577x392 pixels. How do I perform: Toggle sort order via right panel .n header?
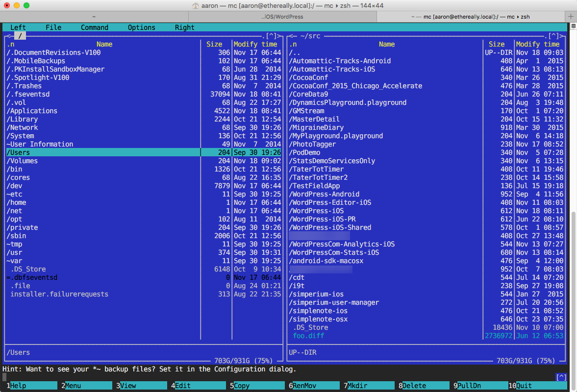tap(293, 44)
